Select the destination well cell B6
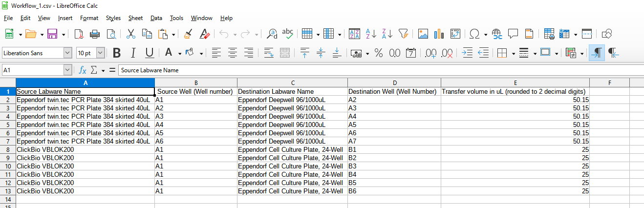 point(394,191)
